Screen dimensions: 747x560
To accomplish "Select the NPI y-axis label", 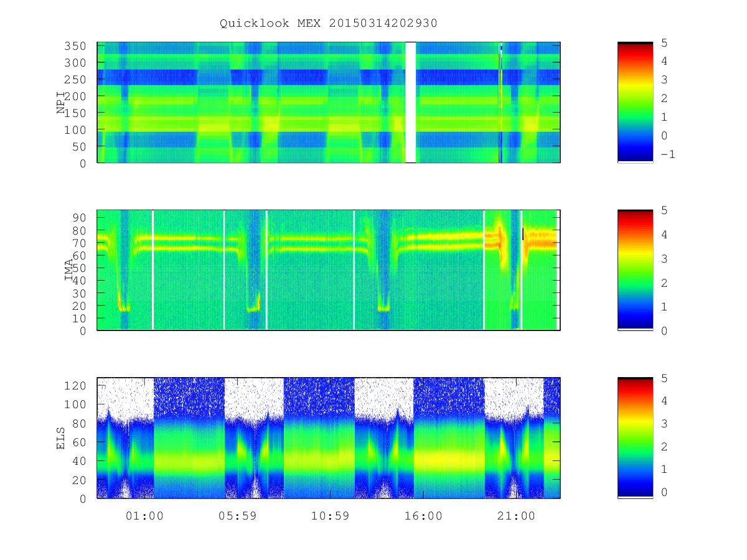I will [61, 103].
